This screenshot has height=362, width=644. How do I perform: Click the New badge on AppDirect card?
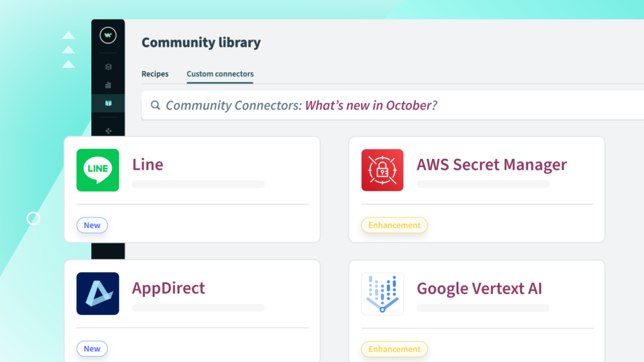pyautogui.click(x=92, y=349)
